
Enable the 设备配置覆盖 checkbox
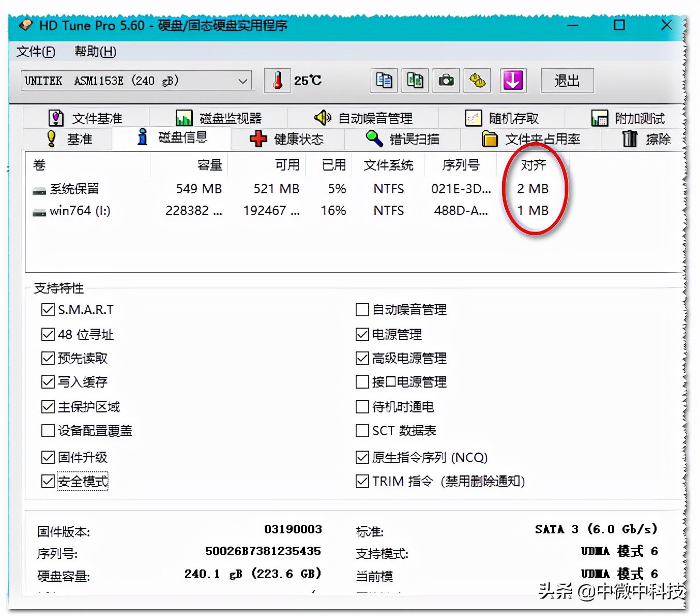click(x=48, y=430)
